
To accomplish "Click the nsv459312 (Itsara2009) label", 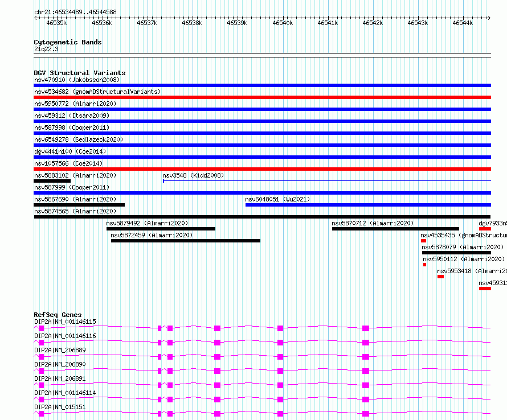I will pos(72,116).
